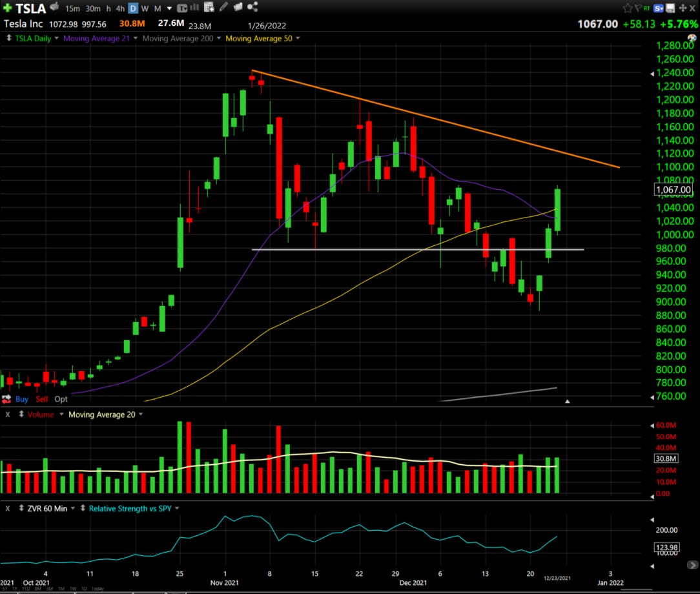Open the add indicator table icon

pyautogui.click(x=209, y=7)
